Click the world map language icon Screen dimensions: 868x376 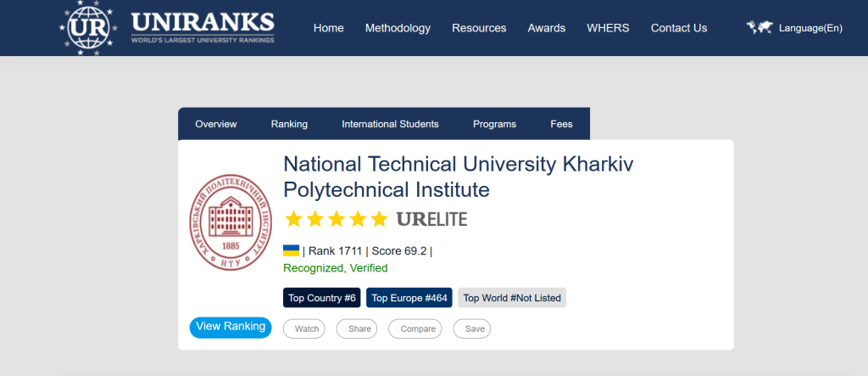pos(759,28)
